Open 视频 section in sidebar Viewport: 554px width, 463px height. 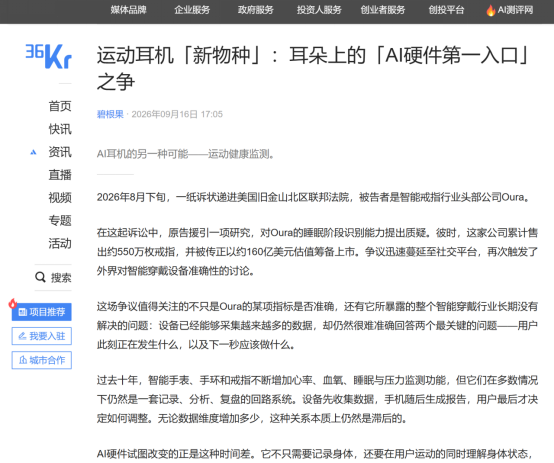(x=60, y=198)
